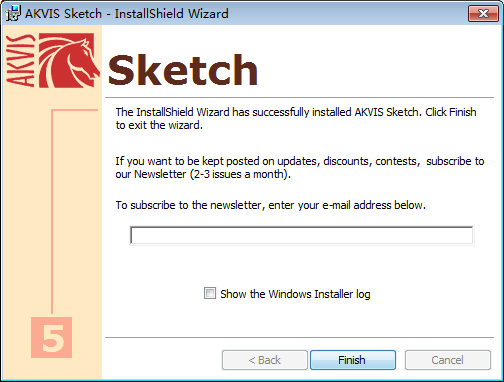The image size is (504, 382).
Task: Click the newsletter subscription info paragraph
Action: tap(300, 167)
